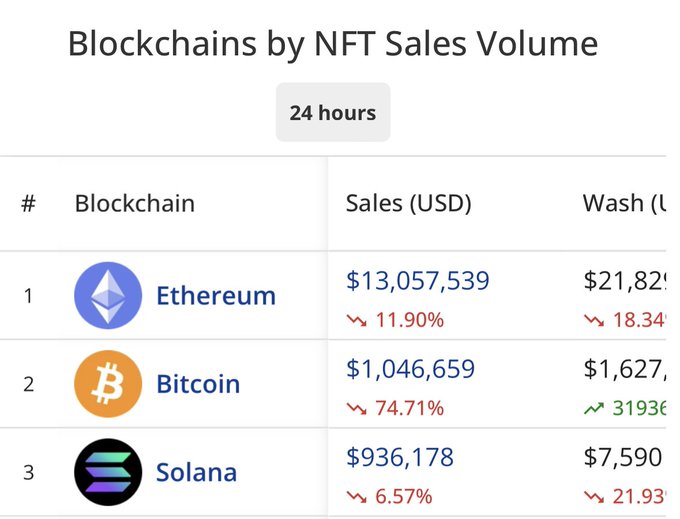Click Solana's red downward sales trend arrow
Viewport: 680px width, 519px height.
357,497
